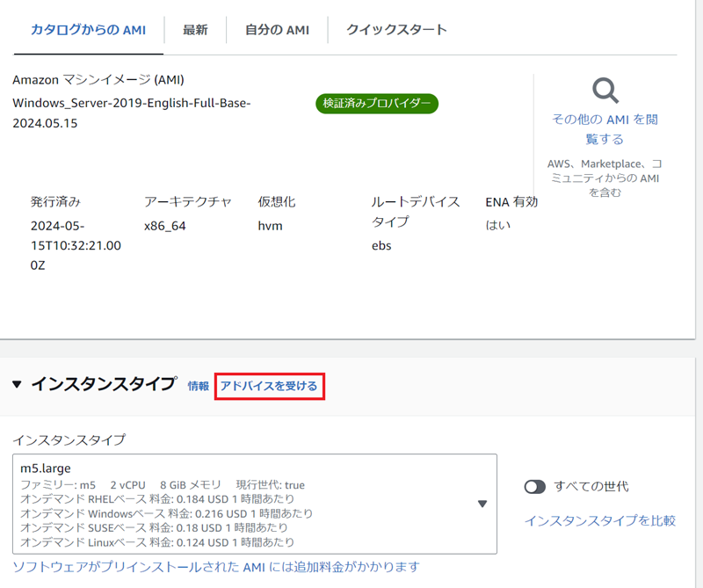Screen dimensions: 703x588
Task: Click the Amazon マシンイメージ (AMI) label
Action: tap(98, 80)
